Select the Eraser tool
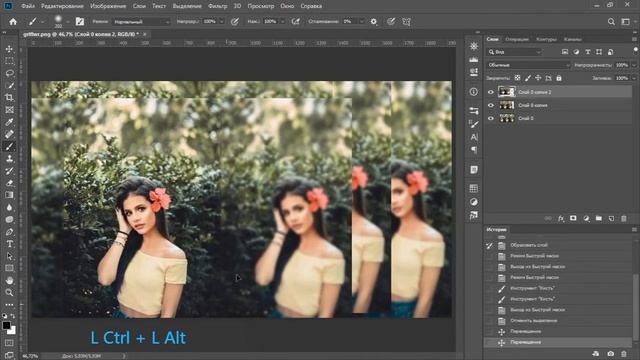 pos(9,183)
